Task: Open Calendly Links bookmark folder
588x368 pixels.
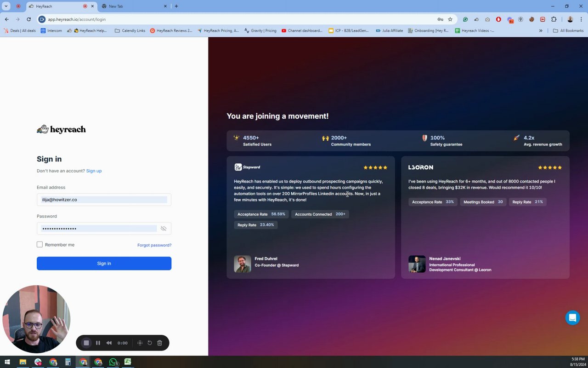Action: pyautogui.click(x=130, y=31)
